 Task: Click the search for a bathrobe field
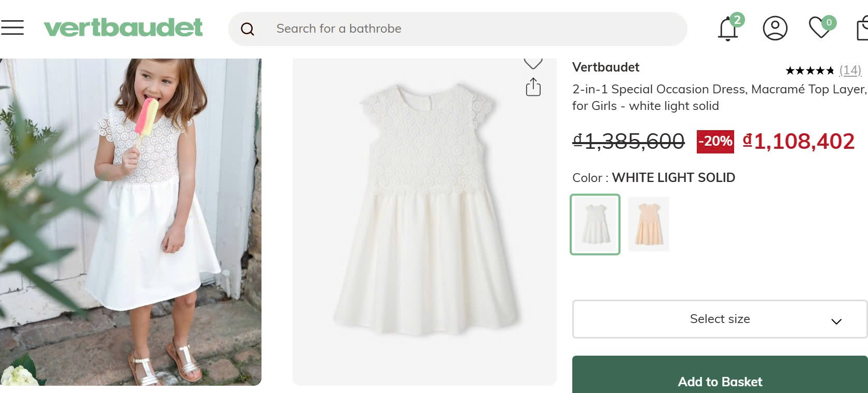pos(467,29)
